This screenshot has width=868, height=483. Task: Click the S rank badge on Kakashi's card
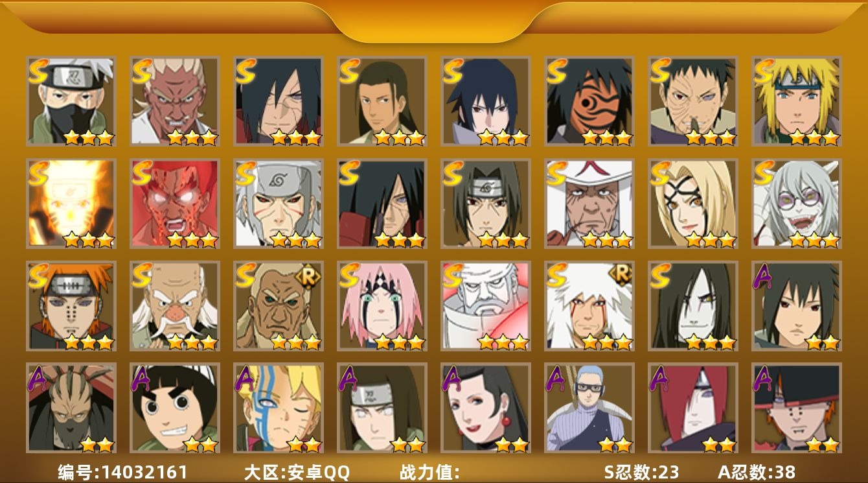tap(38, 71)
